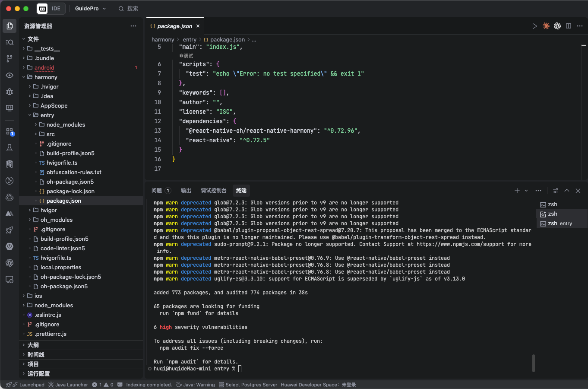Switch to the 调试控制台 tab

(x=214, y=191)
